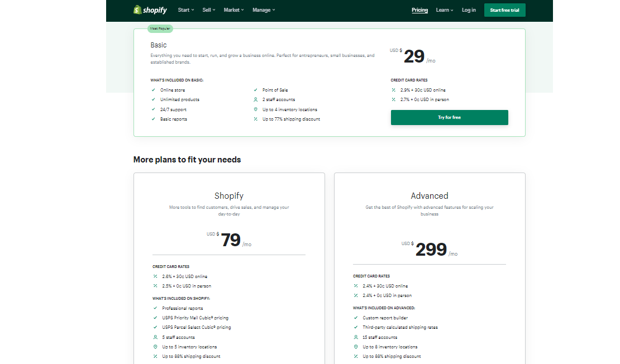This screenshot has width=620, height=364.
Task: Click the percent icon beside 2.9% online rate
Action: (x=394, y=89)
